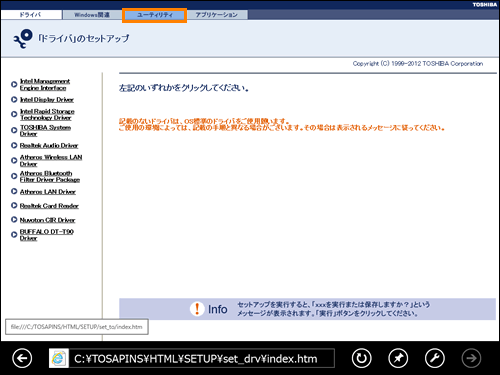Open the page tools wrench icon
This screenshot has width=500, height=375.
pyautogui.click(x=435, y=358)
